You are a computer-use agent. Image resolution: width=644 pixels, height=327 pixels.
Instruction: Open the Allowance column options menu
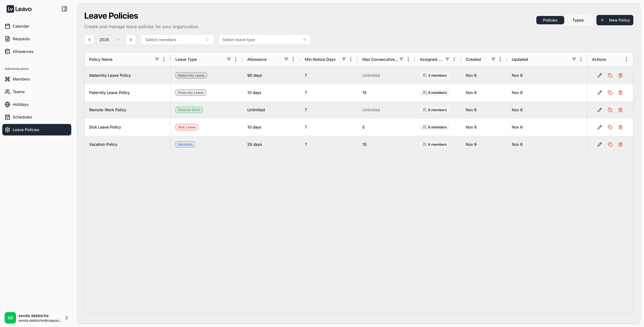tap(293, 59)
